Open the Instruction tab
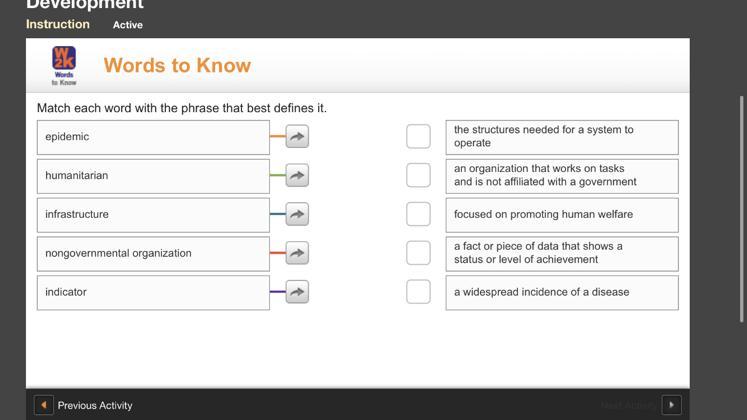The width and height of the screenshot is (747, 420). click(58, 24)
